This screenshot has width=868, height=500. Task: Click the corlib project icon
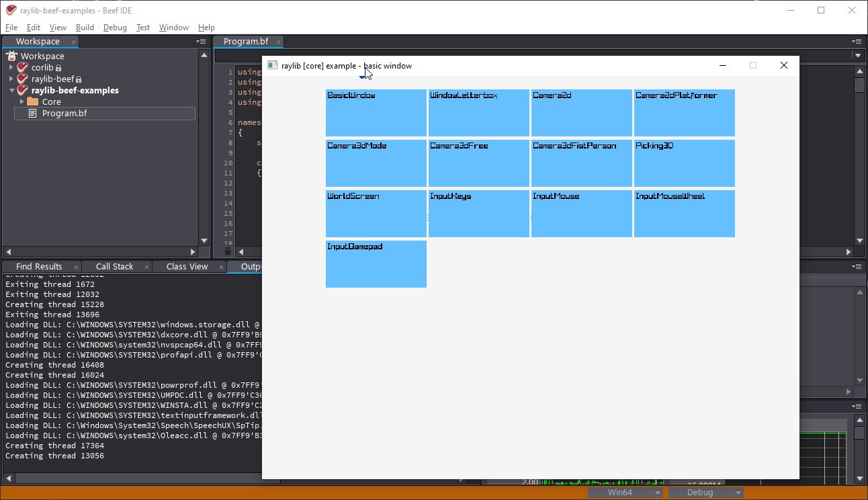click(23, 67)
